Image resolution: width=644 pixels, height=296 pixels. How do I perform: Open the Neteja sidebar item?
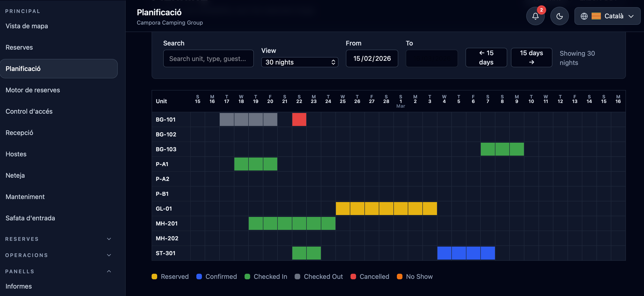[15, 175]
